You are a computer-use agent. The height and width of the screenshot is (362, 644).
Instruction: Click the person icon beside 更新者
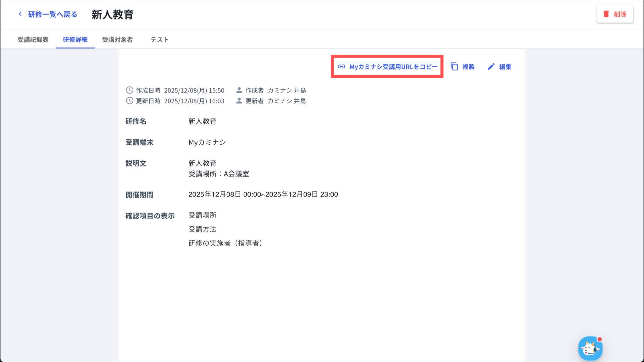pos(239,101)
